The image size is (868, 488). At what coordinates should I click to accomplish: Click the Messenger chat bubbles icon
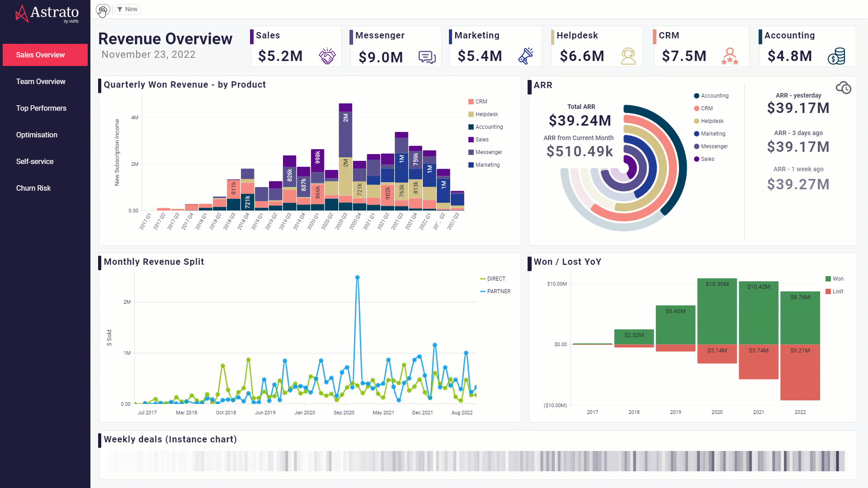(x=427, y=57)
